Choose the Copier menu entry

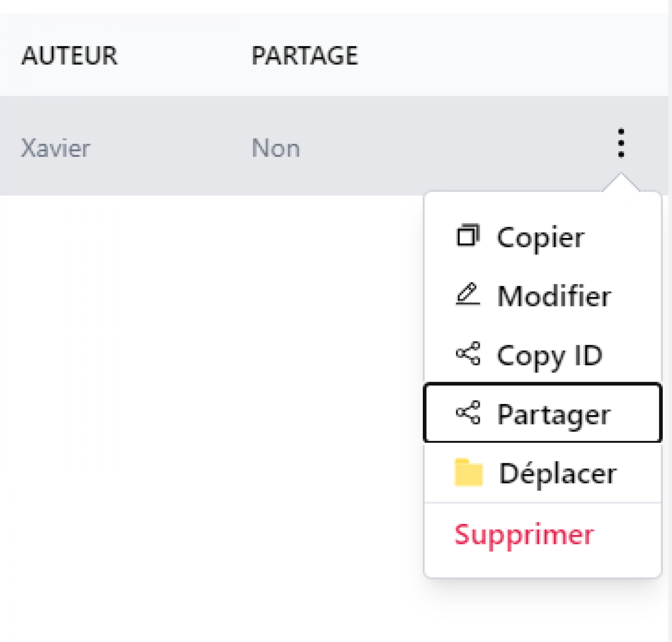pos(542,237)
